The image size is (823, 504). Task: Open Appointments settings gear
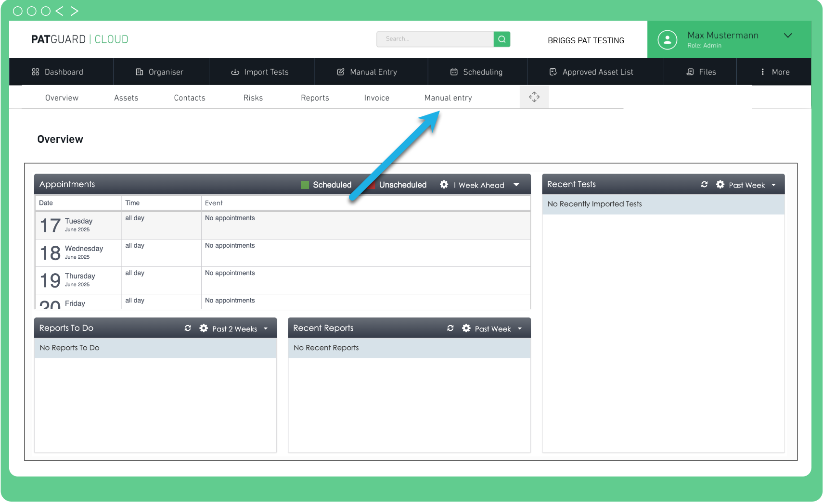pos(444,185)
